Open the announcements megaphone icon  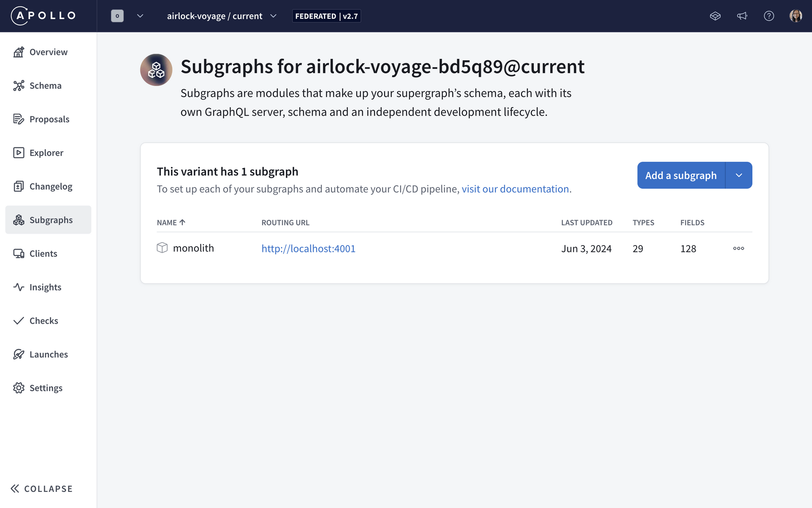(x=742, y=16)
